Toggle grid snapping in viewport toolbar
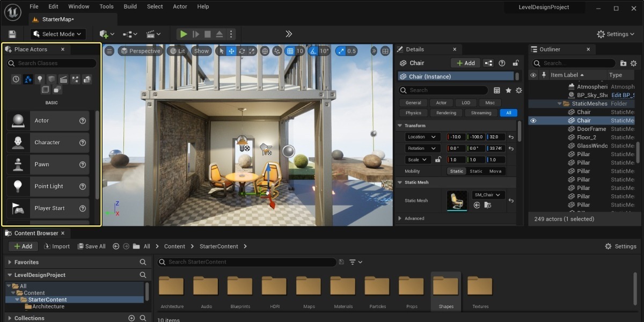Screen dimensions: 644x322 [x=290, y=50]
